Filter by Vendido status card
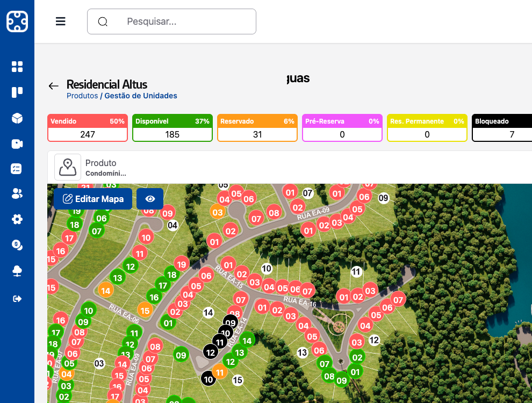The image size is (532, 403). [88, 128]
